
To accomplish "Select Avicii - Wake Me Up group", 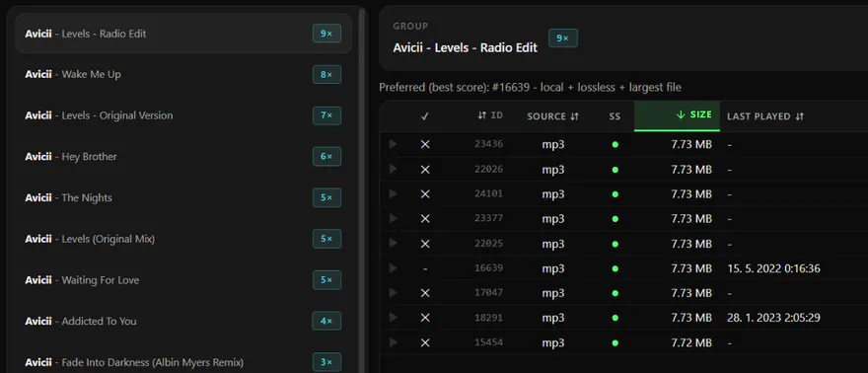I will pos(183,74).
